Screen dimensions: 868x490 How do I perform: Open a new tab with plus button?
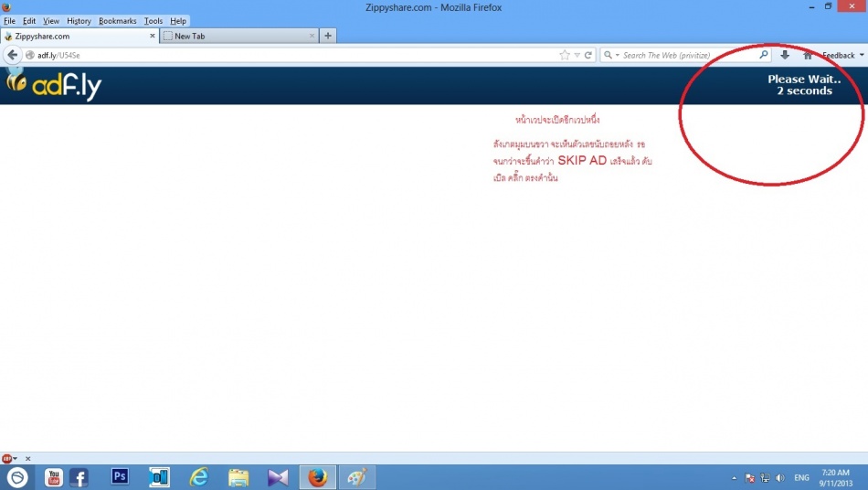328,36
